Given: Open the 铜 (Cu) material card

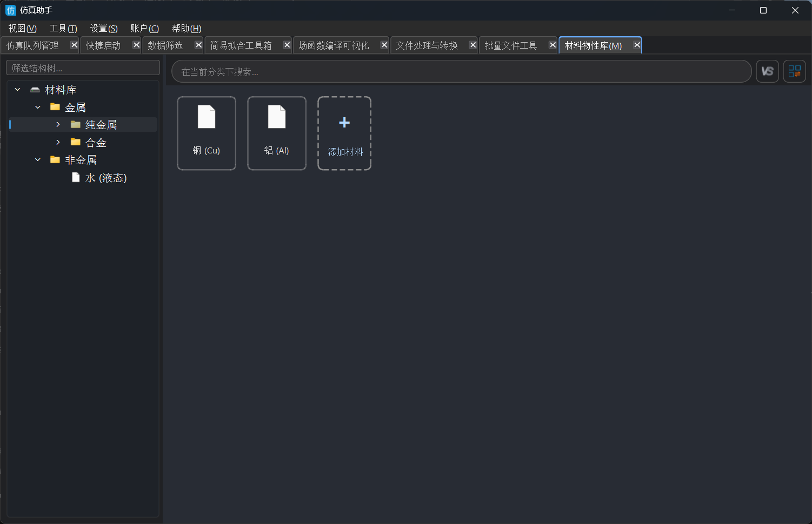Looking at the screenshot, I should pos(207,133).
